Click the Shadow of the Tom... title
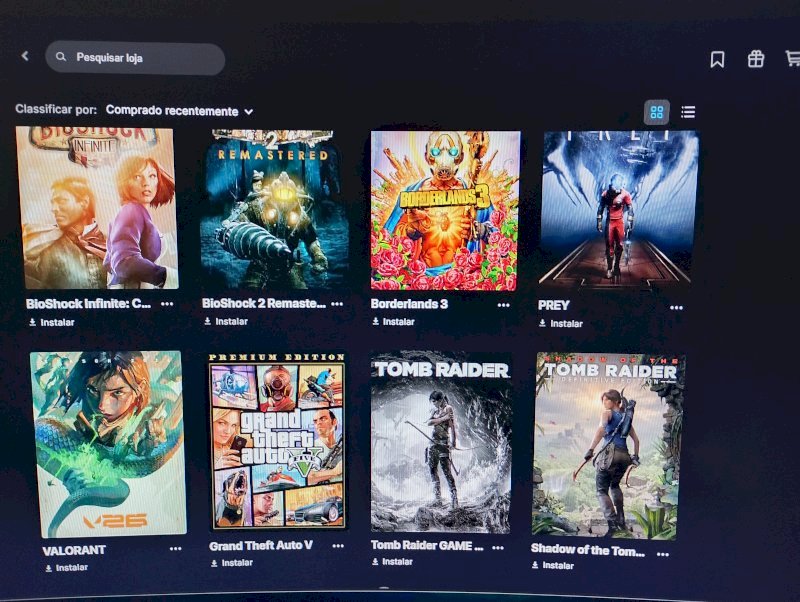The height and width of the screenshot is (602, 800). pos(588,549)
